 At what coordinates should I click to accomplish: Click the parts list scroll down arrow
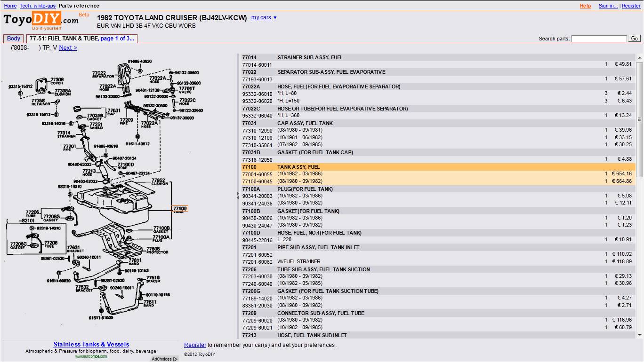(639, 335)
